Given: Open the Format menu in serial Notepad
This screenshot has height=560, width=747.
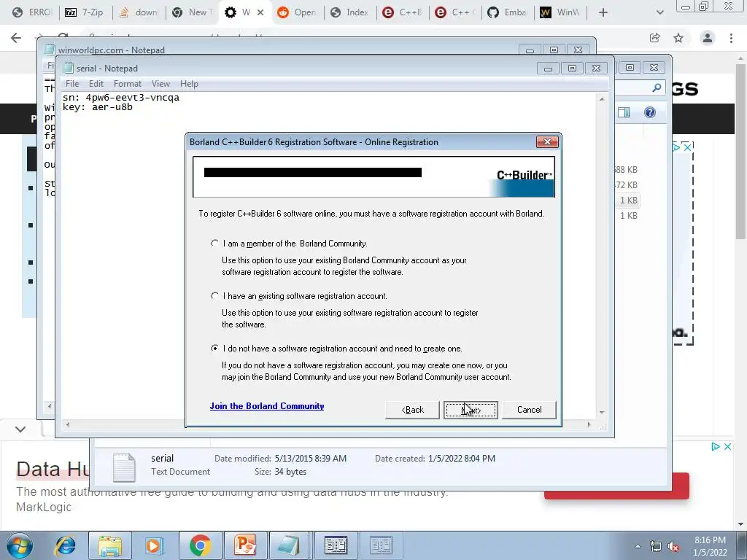Looking at the screenshot, I should [127, 84].
